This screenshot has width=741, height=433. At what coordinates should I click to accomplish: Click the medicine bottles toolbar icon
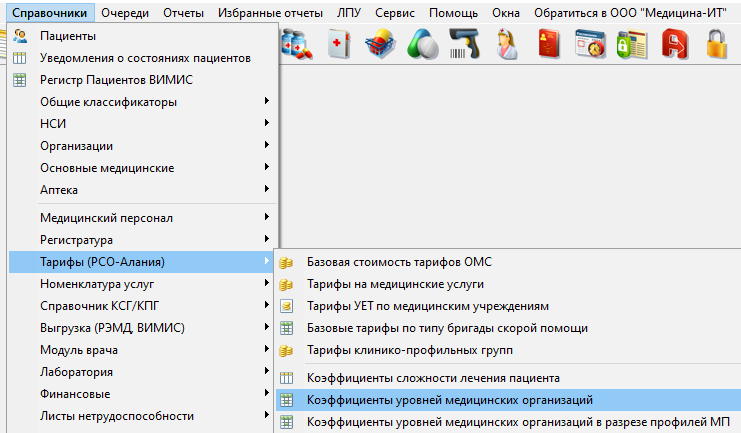(x=297, y=44)
